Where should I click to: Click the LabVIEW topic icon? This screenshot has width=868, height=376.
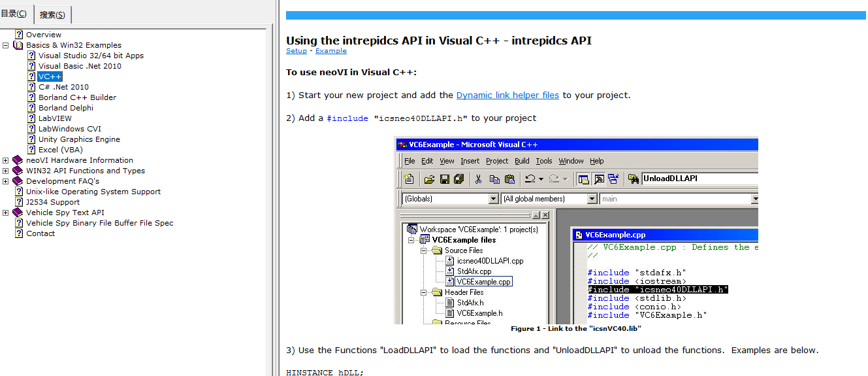coord(32,118)
